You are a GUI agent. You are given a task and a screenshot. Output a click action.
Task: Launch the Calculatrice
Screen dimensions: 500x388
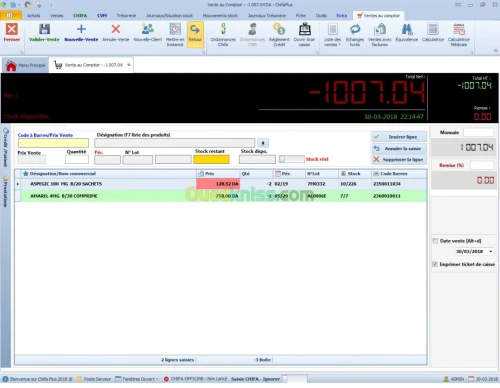click(433, 33)
